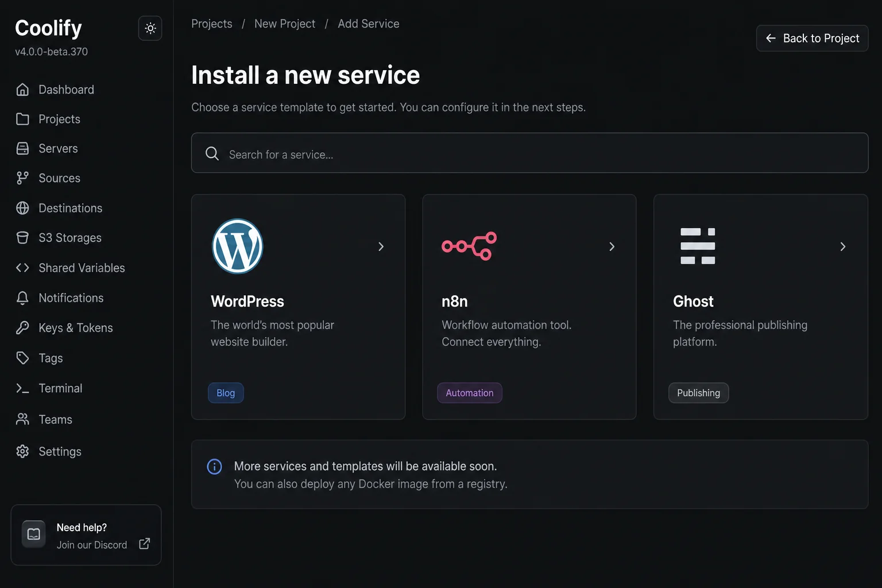
Task: Click the New Project breadcrumb link
Action: [285, 24]
